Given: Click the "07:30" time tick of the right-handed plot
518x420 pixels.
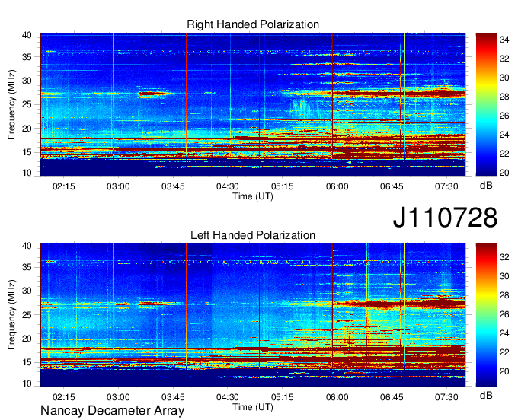Looking at the screenshot, I should [x=446, y=186].
